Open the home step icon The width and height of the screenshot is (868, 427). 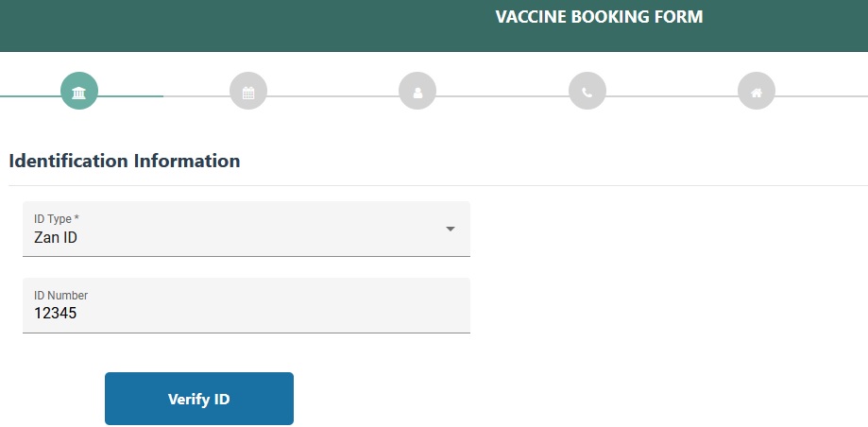coord(757,92)
